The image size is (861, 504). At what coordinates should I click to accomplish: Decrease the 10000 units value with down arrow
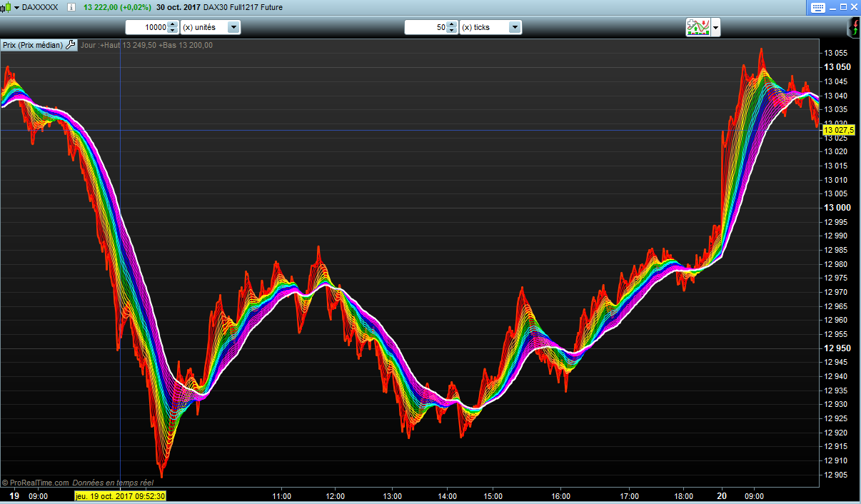[172, 31]
